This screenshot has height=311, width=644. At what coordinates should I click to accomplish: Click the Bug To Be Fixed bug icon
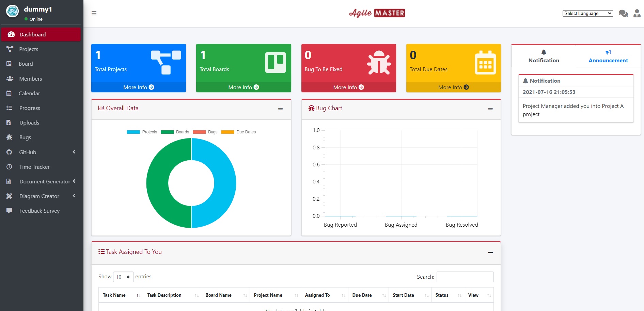click(x=379, y=63)
